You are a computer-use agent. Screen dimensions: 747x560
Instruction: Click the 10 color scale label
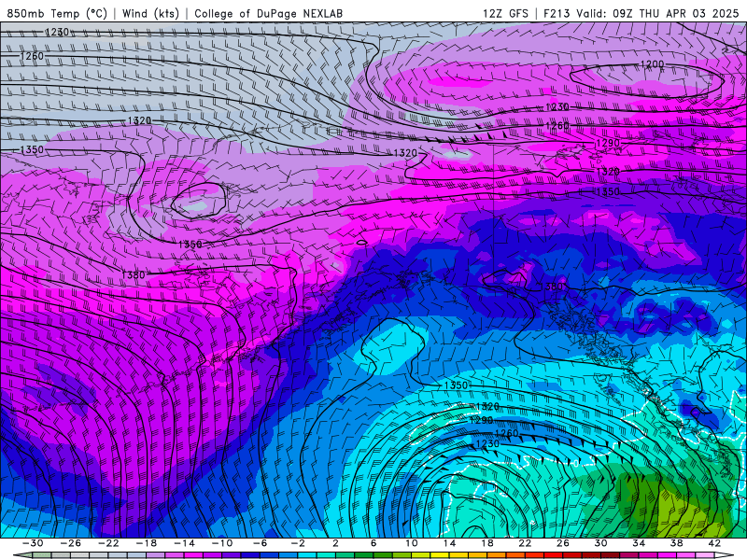[x=412, y=543]
